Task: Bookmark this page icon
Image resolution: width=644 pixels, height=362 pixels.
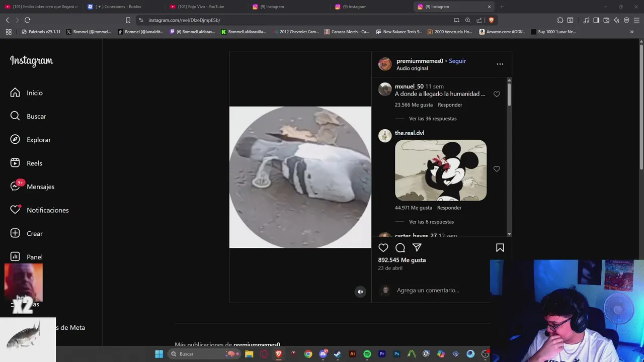Action: [x=128, y=20]
